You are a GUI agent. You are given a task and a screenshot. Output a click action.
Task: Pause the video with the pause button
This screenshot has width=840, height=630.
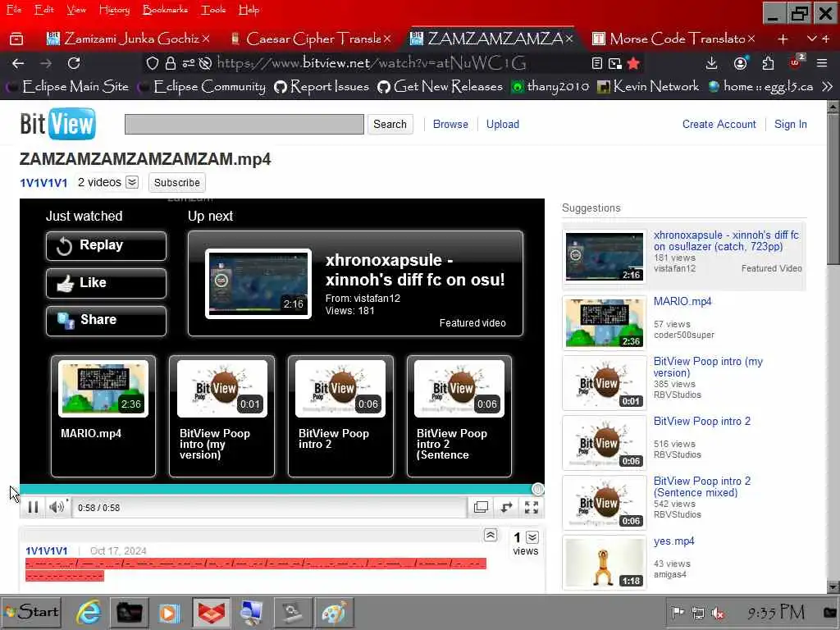33,507
